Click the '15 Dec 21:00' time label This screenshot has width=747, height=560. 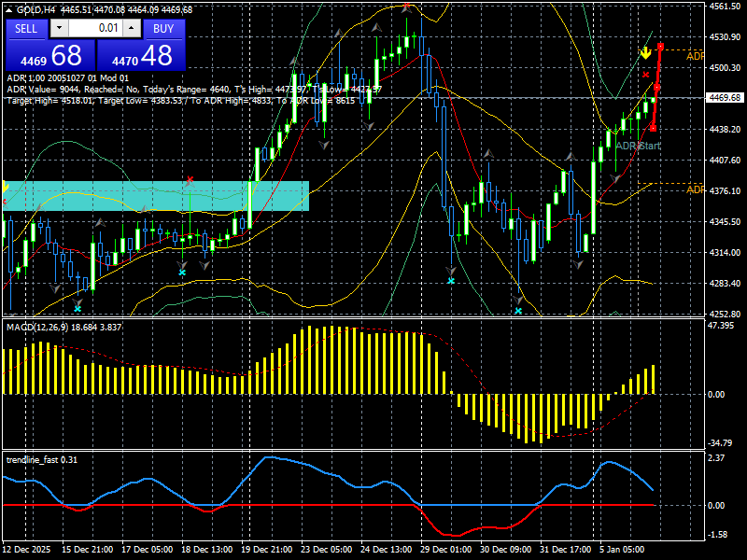(88, 550)
